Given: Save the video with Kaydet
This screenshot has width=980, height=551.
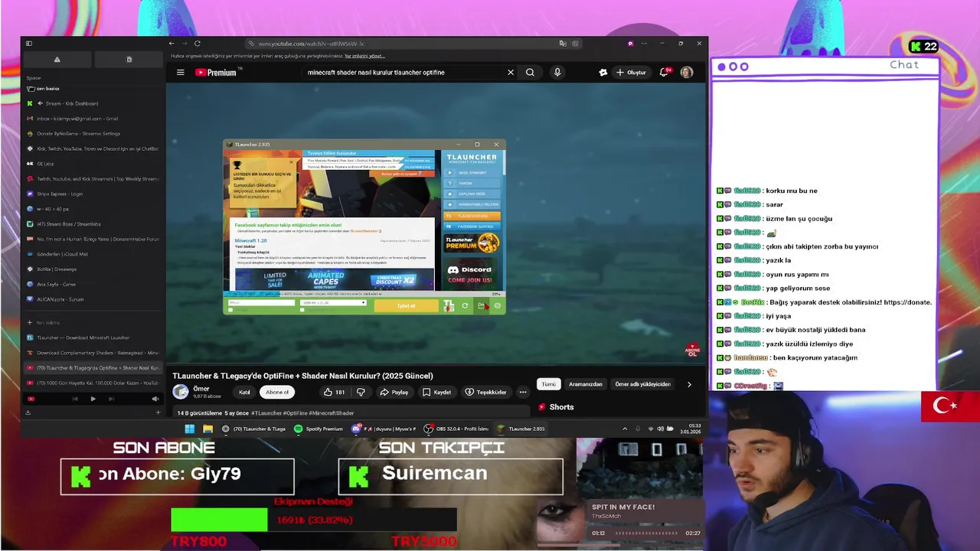Looking at the screenshot, I should 437,393.
